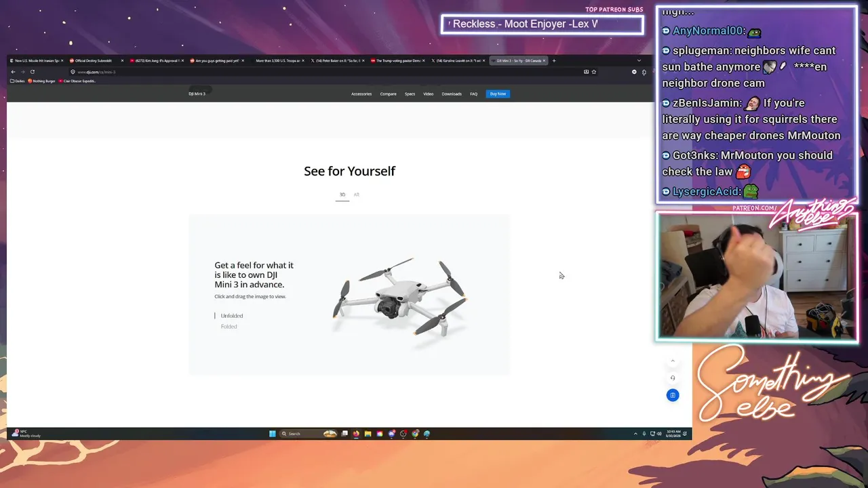Open the Nothing Burger bookmark
Image resolution: width=868 pixels, height=488 pixels.
point(41,81)
